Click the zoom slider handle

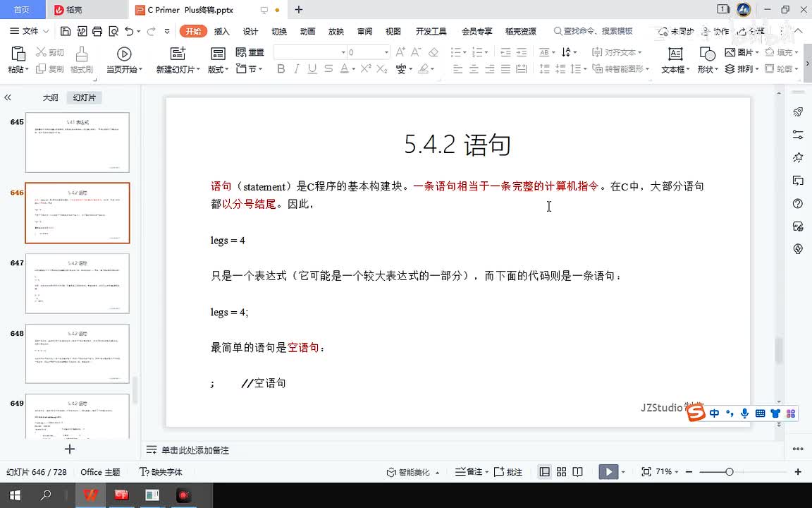click(x=729, y=472)
